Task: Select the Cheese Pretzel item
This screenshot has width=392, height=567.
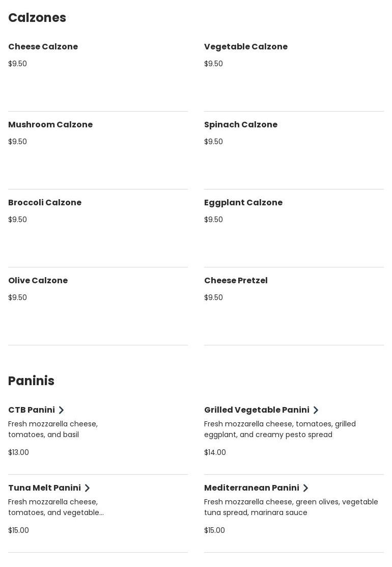Action: tap(236, 281)
